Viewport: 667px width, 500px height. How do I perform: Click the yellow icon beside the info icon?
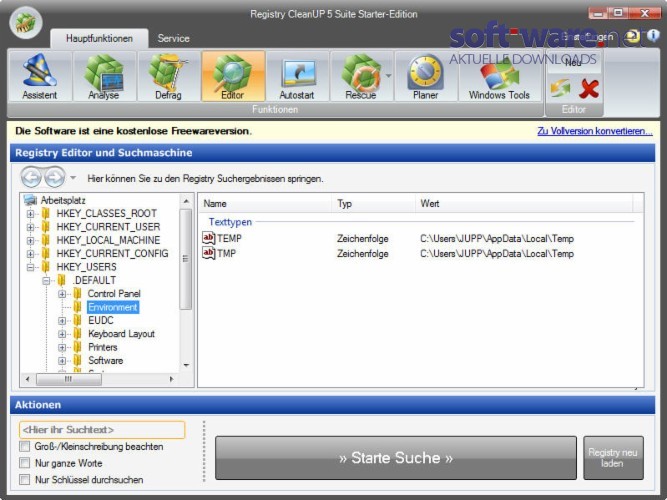click(633, 36)
